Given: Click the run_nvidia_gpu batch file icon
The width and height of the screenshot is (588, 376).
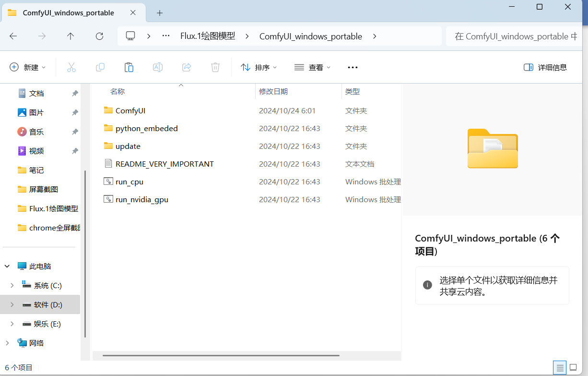Looking at the screenshot, I should tap(108, 199).
